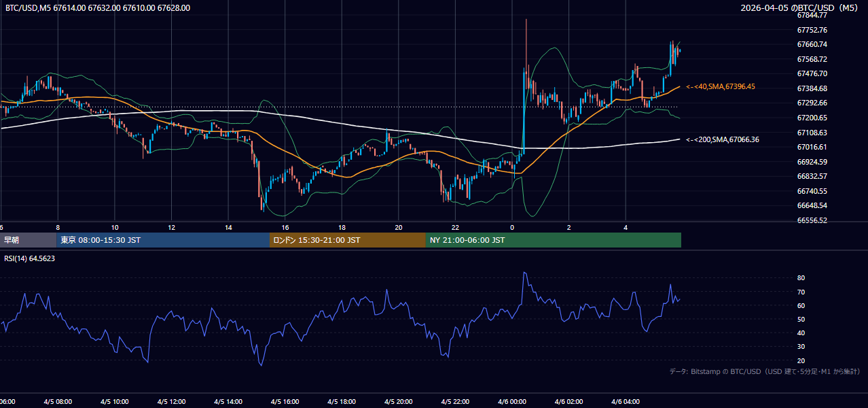Click the 東京 08:00-15:30 JST session bar
The width and height of the screenshot is (868, 408).
[x=163, y=240]
